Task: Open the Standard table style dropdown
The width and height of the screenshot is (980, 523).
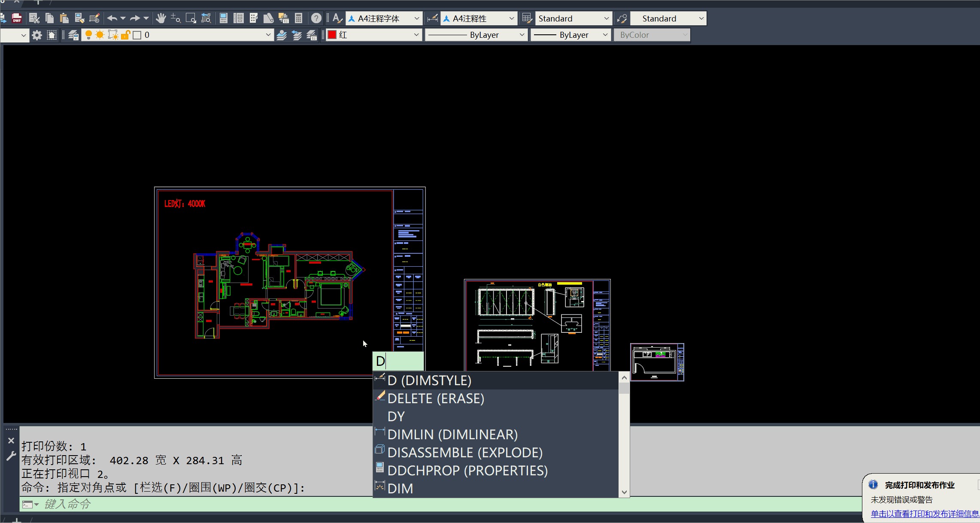Action: 573,18
